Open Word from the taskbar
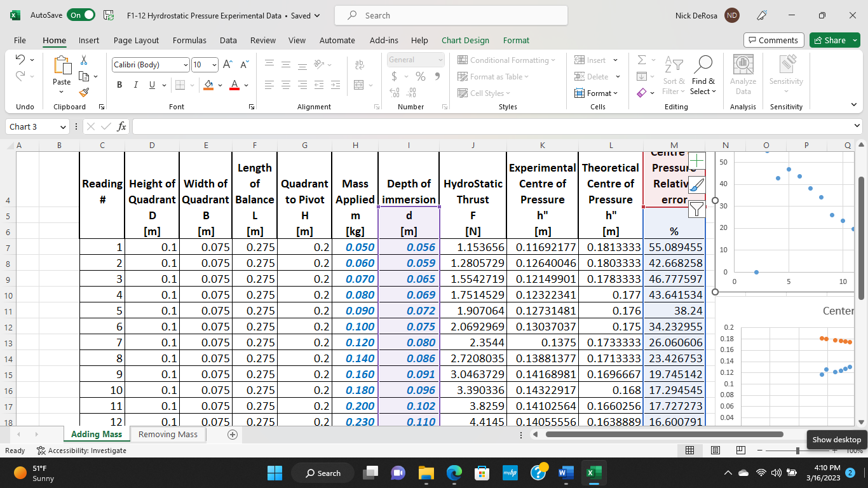This screenshot has height=488, width=868. coord(565,473)
